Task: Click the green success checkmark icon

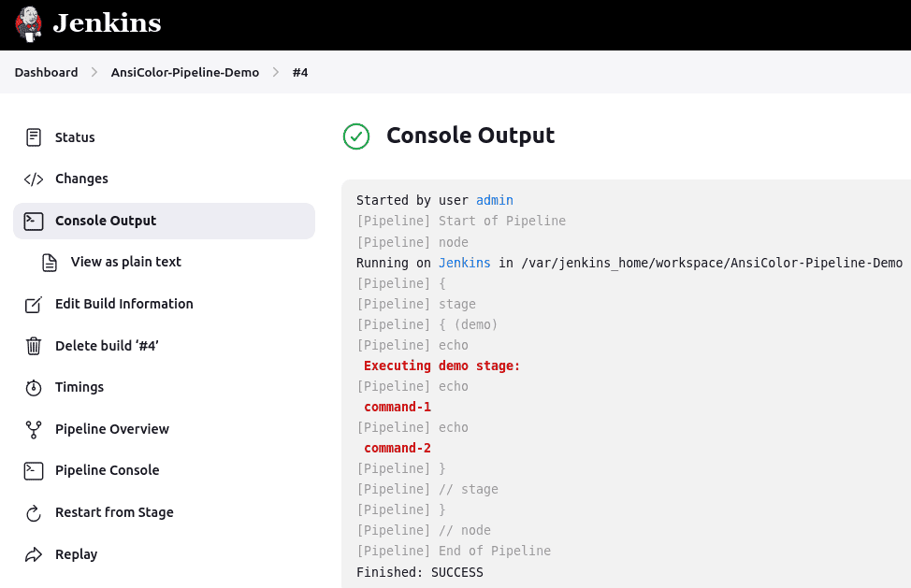Action: (356, 136)
